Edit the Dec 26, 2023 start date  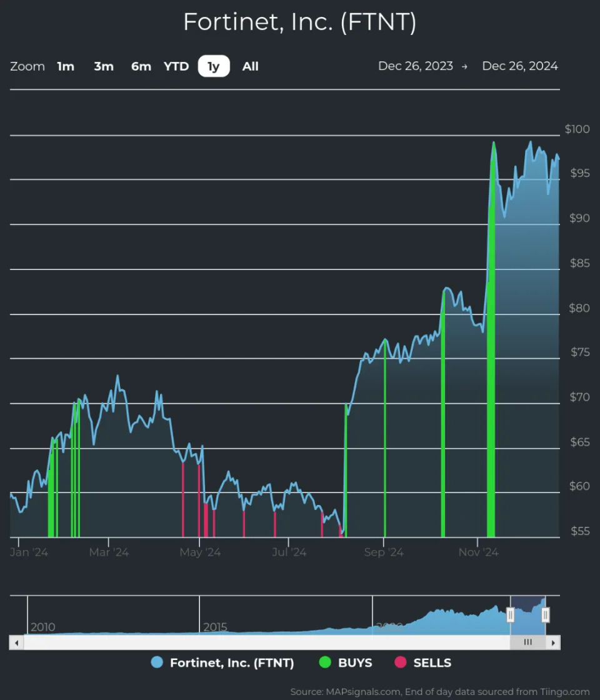point(416,66)
